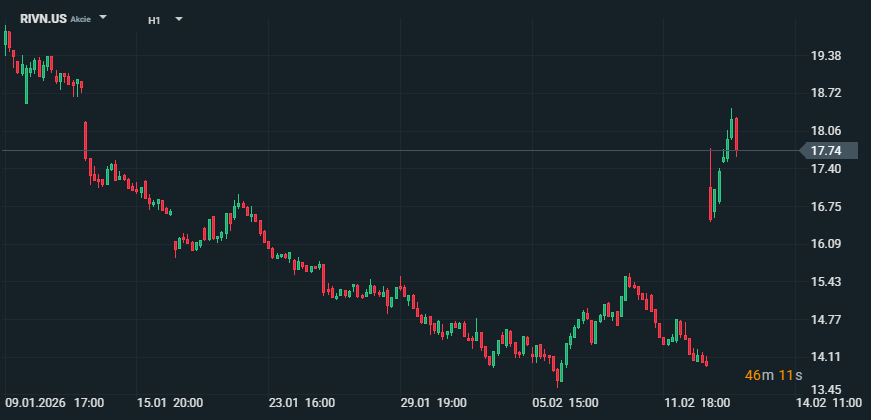Image resolution: width=871 pixels, height=420 pixels.
Task: Click the 14.11 price axis label
Action: [825, 357]
